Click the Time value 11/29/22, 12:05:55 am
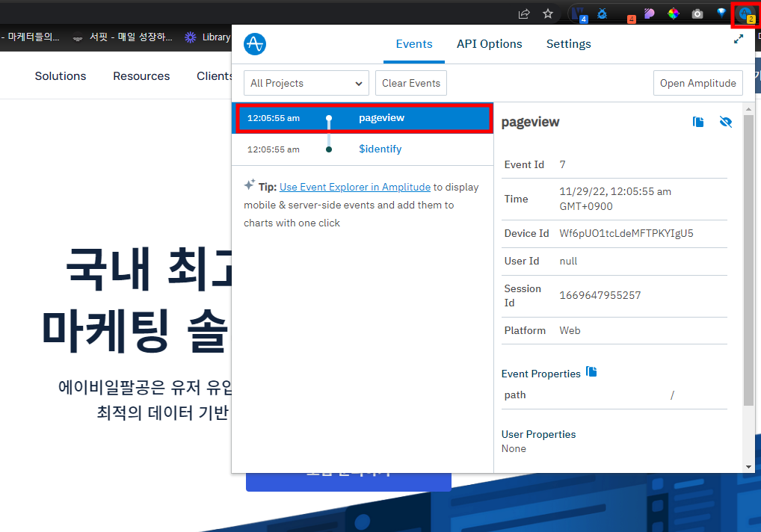This screenshot has height=532, width=761. 615,199
